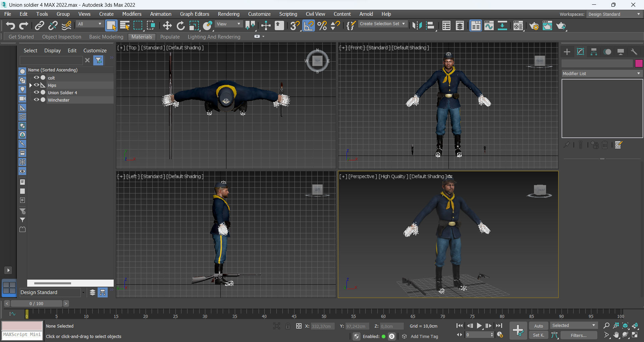Toggle the Angle Snap icon
This screenshot has height=342, width=644.
click(x=309, y=25)
